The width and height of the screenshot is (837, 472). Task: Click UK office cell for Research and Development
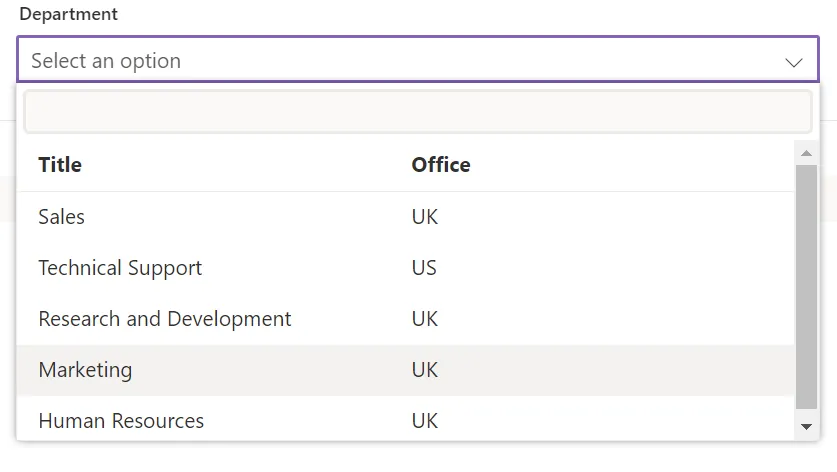point(425,319)
